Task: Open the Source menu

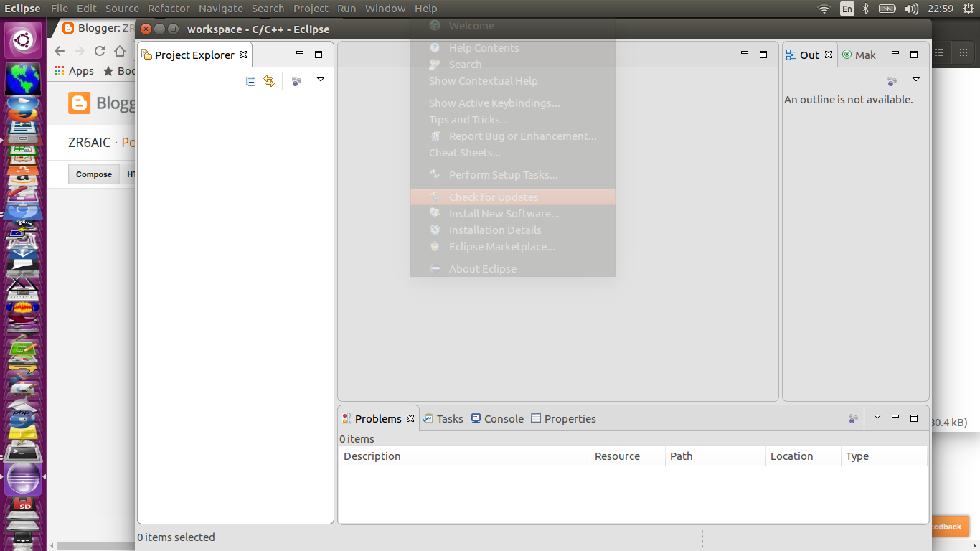Action: pos(122,9)
